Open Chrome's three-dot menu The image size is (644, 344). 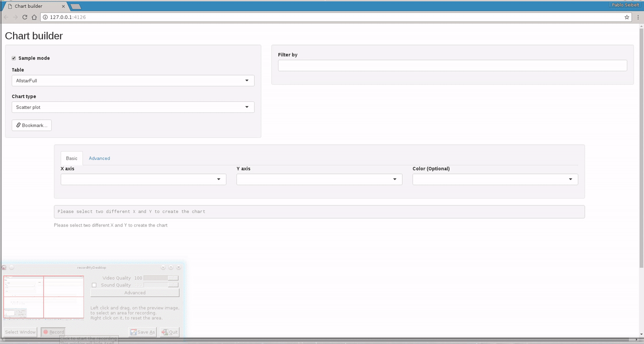[x=637, y=17]
